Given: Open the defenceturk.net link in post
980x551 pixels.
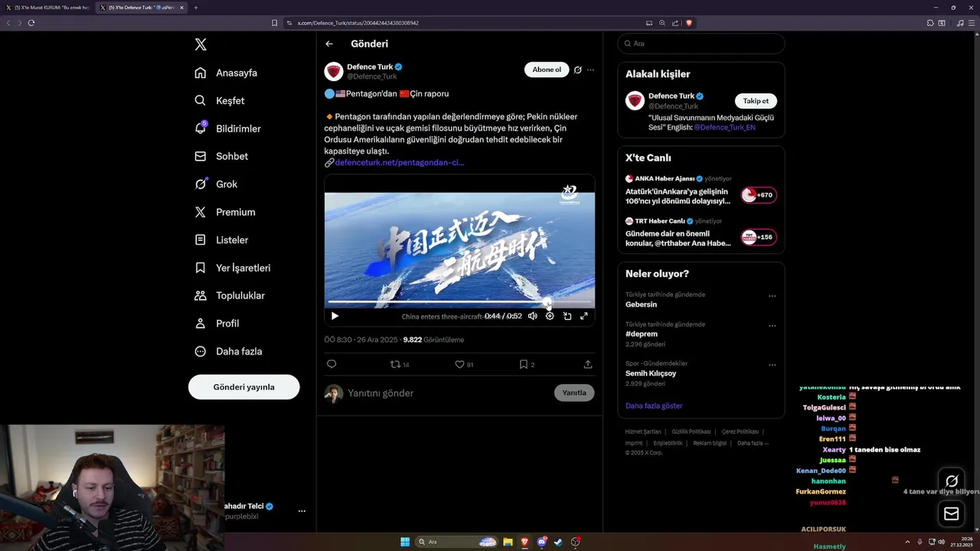Looking at the screenshot, I should pos(399,162).
